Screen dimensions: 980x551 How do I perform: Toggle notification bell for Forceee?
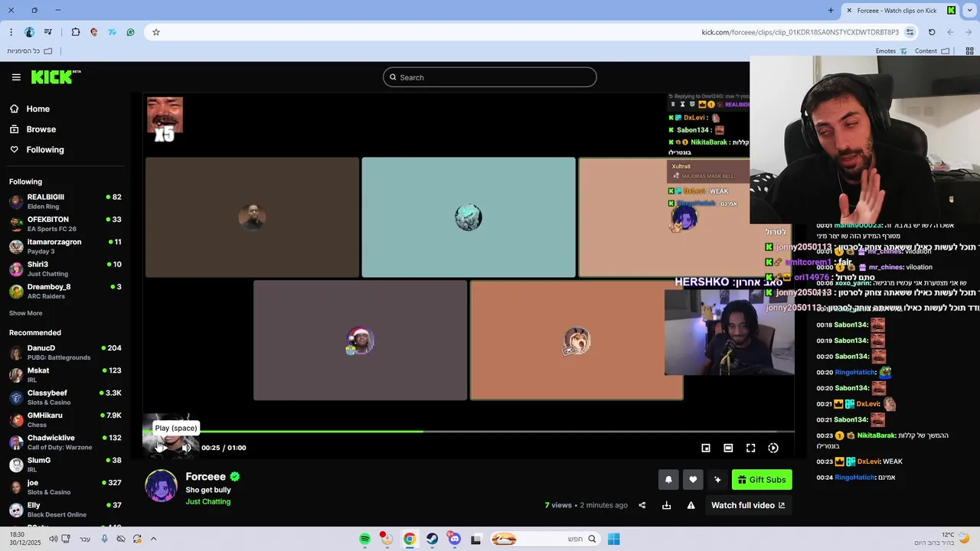668,480
